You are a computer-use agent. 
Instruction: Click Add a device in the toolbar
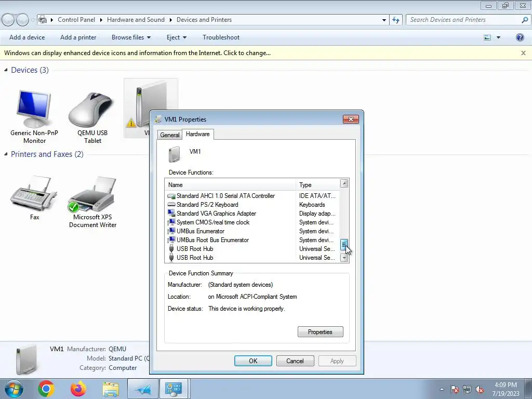pos(27,37)
